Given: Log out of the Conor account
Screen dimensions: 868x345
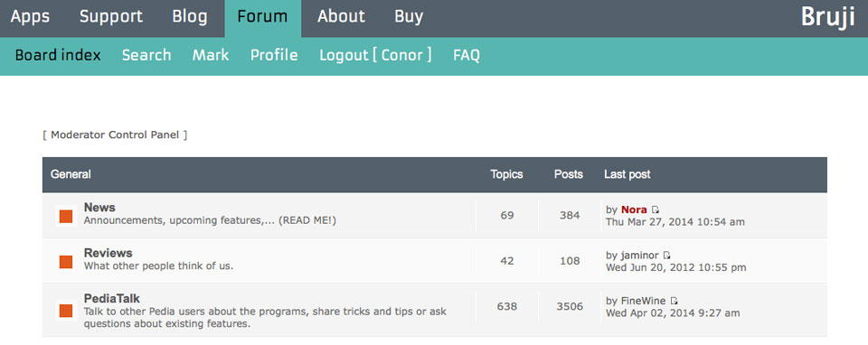Looking at the screenshot, I should pos(375,55).
